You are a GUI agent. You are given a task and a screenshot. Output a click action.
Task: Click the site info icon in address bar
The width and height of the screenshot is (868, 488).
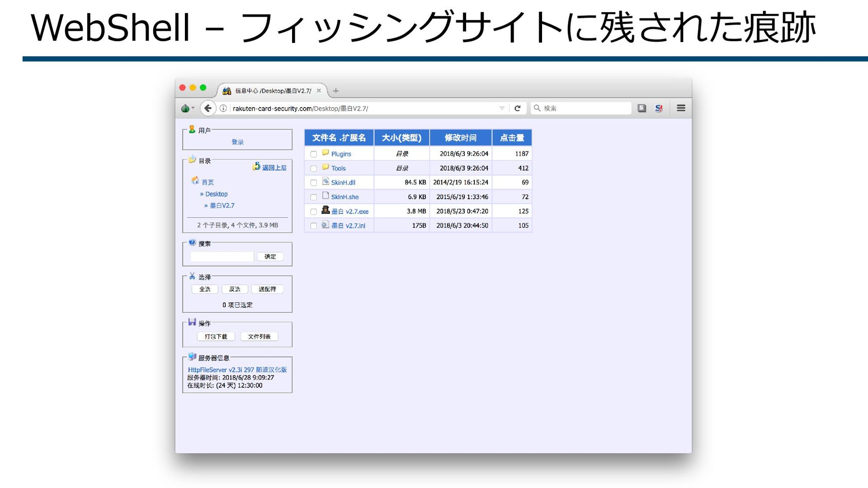(x=223, y=108)
